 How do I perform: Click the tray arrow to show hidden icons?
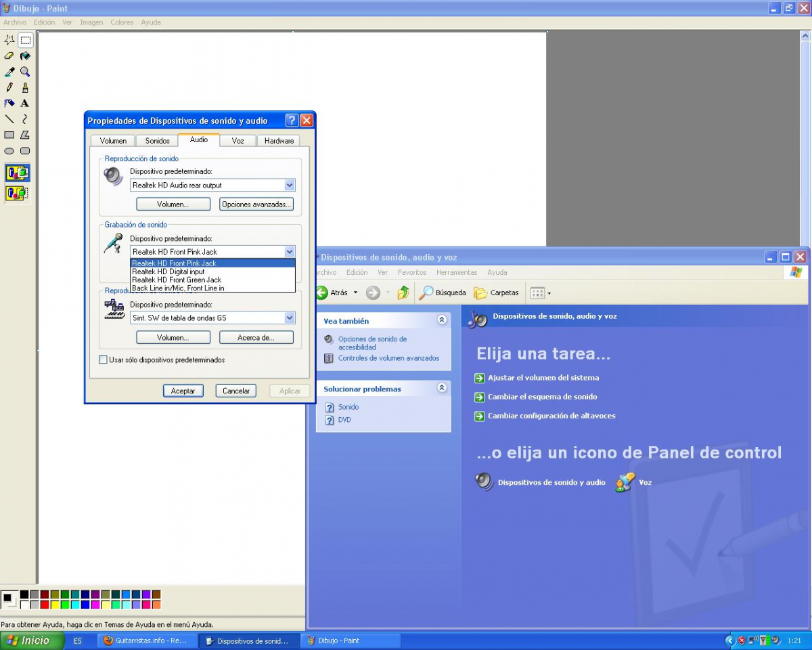[x=729, y=641]
